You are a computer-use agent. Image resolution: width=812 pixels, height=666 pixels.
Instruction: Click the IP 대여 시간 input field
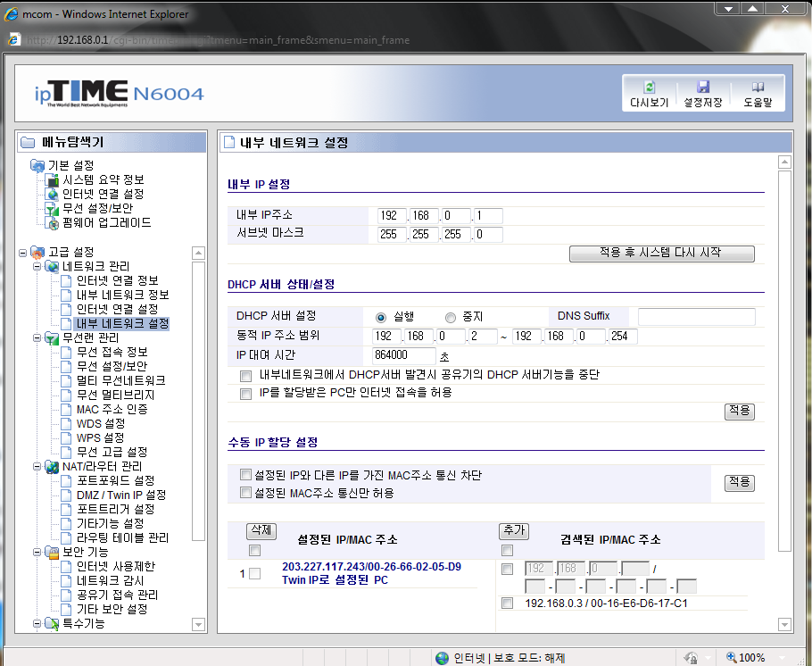tap(403, 355)
